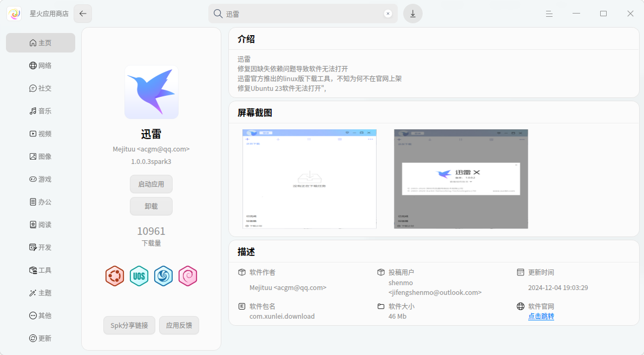Click the deepin support badge

pos(163,276)
